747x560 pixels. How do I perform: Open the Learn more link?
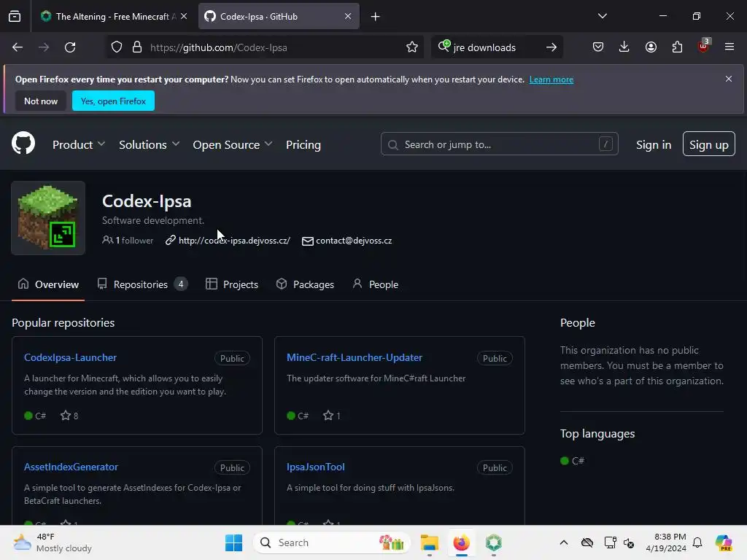pyautogui.click(x=551, y=79)
